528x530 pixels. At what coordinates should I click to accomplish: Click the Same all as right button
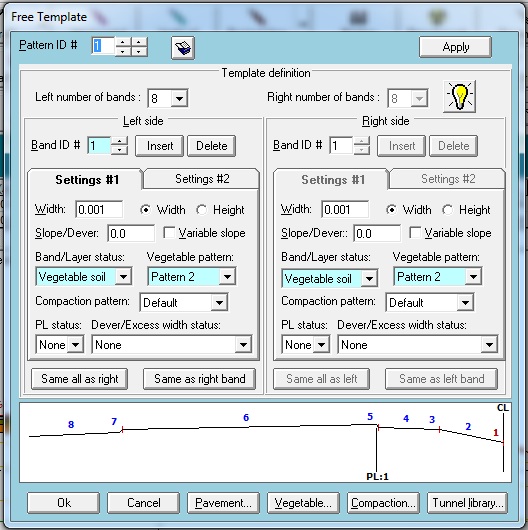(x=79, y=379)
